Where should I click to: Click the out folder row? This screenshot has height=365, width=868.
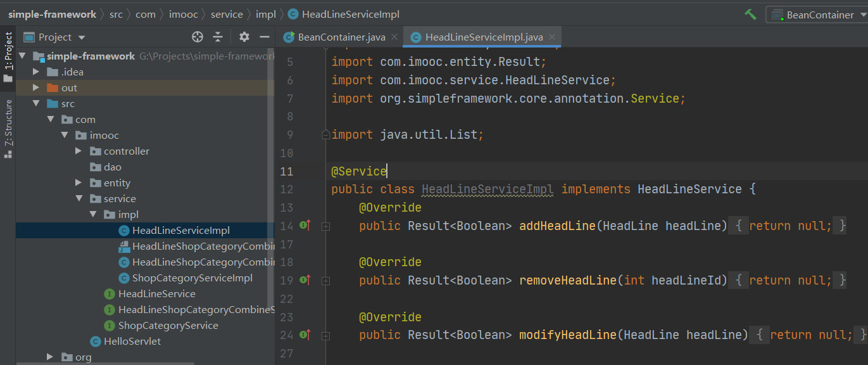(x=146, y=87)
